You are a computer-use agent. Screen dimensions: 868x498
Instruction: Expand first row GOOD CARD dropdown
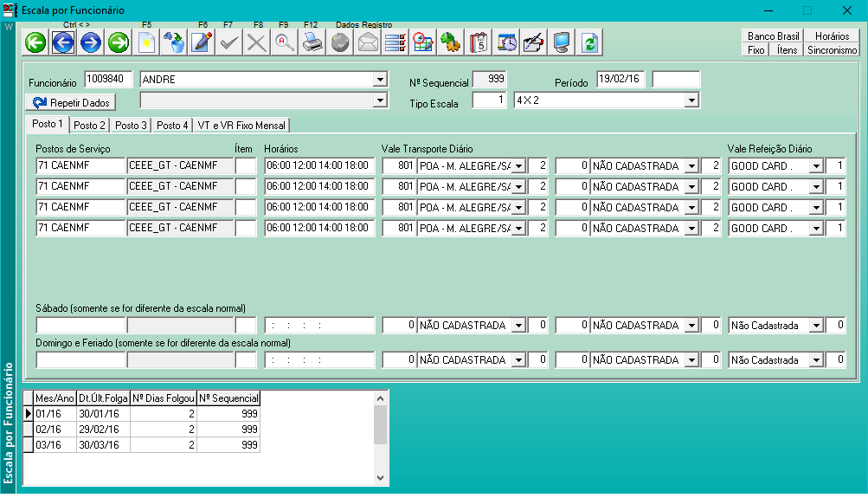[x=815, y=166]
